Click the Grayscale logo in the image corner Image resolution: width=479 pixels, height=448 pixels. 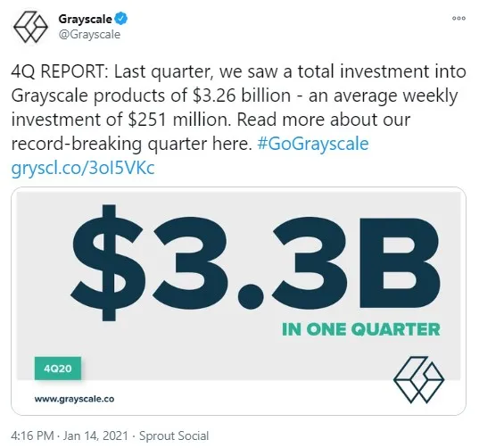point(418,379)
